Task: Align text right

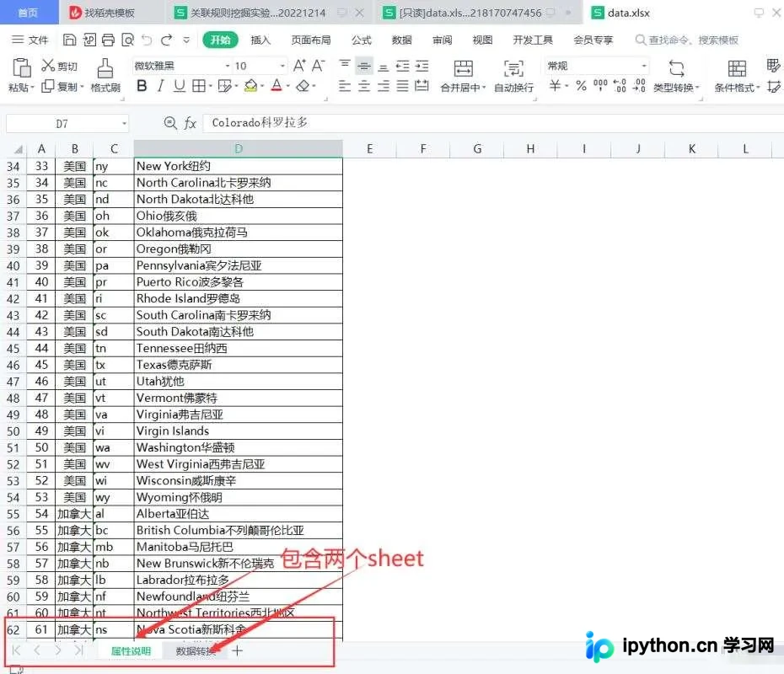Action: [383, 87]
